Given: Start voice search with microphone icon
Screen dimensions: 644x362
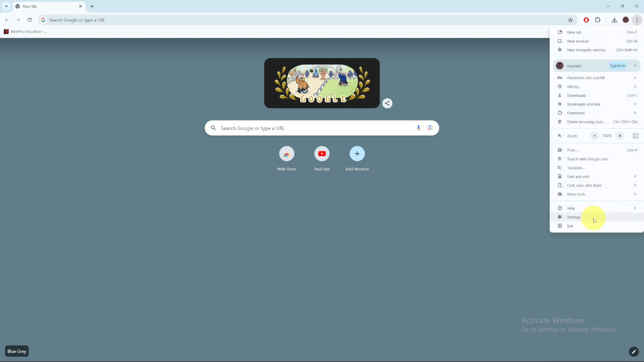Looking at the screenshot, I should point(419,128).
